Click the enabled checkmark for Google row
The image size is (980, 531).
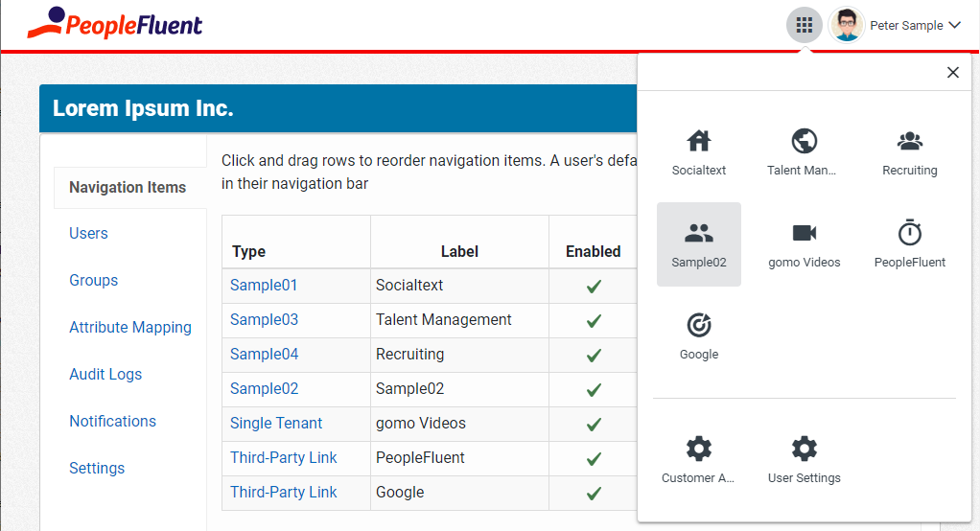[x=594, y=494]
